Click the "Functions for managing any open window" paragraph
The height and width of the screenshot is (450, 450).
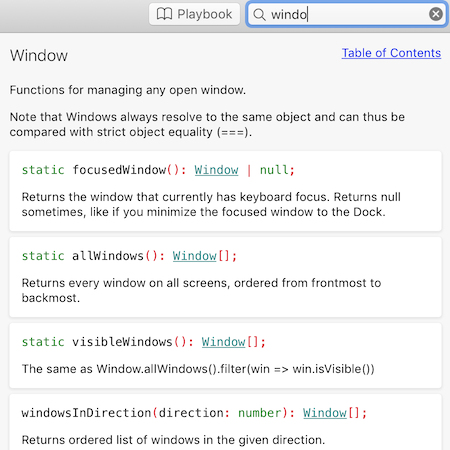[x=128, y=90]
